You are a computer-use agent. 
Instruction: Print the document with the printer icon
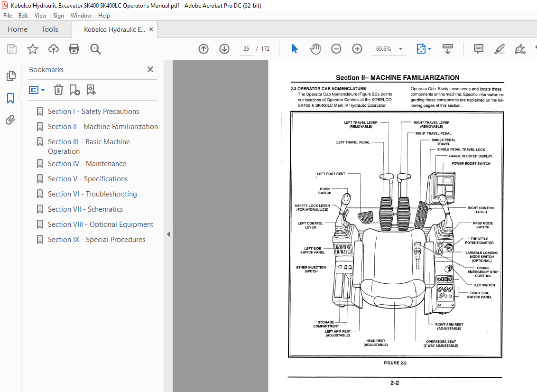[74, 49]
